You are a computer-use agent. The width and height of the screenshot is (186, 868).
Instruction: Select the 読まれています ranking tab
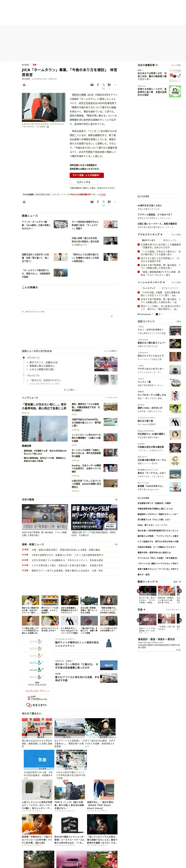(148, 240)
